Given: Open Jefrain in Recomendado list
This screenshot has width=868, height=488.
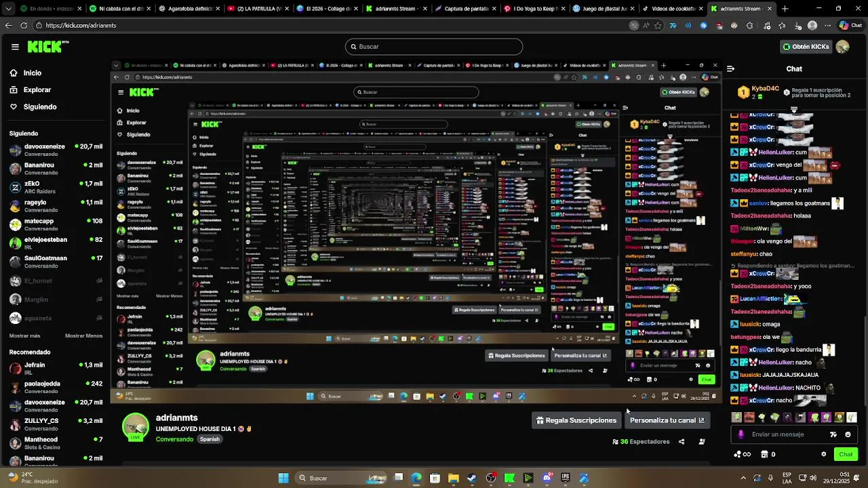Looking at the screenshot, I should tap(56, 369).
